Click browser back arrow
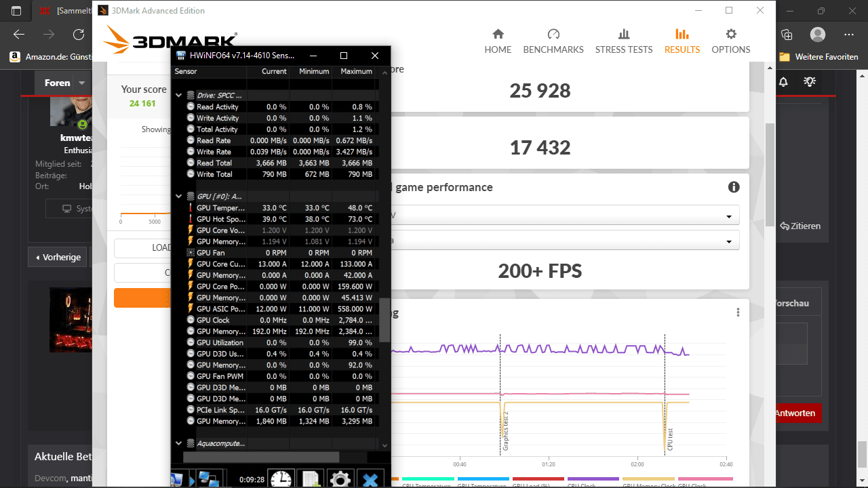Image resolution: width=868 pixels, height=488 pixels. (19, 35)
